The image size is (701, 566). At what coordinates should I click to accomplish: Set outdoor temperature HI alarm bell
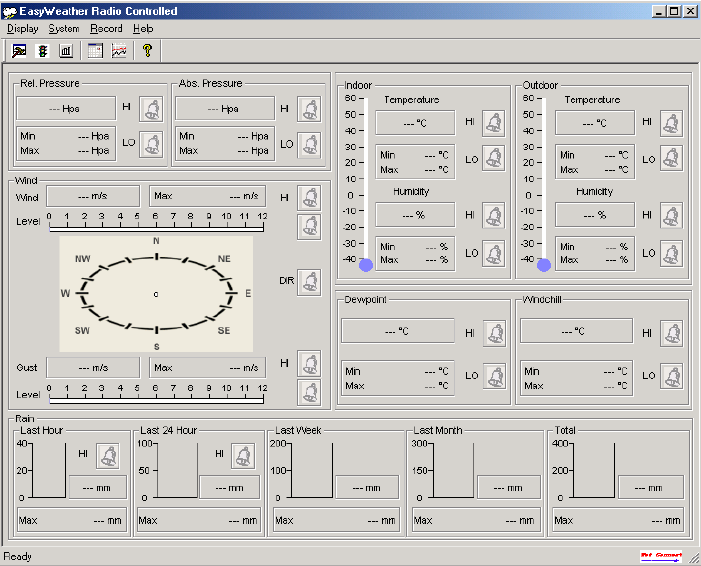pos(671,123)
